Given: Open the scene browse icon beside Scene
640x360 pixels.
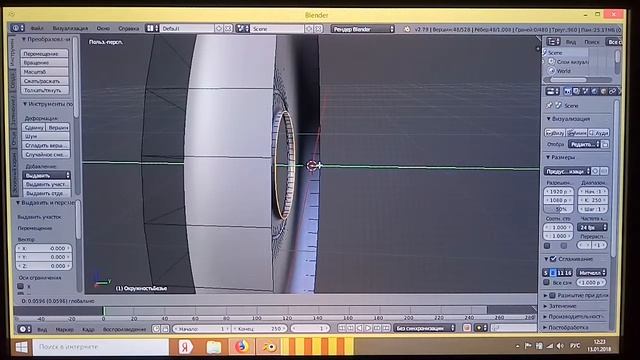Looking at the screenshot, I should click(243, 29).
